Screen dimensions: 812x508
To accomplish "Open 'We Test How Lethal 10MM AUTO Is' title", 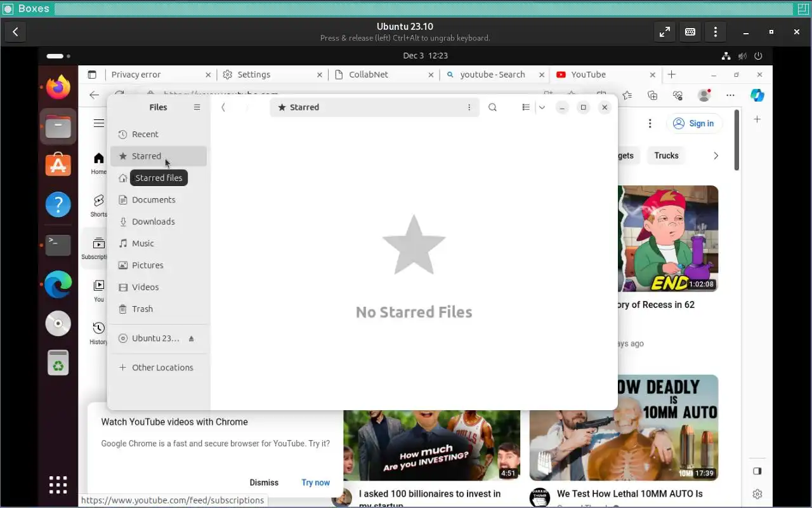I will tap(629, 493).
